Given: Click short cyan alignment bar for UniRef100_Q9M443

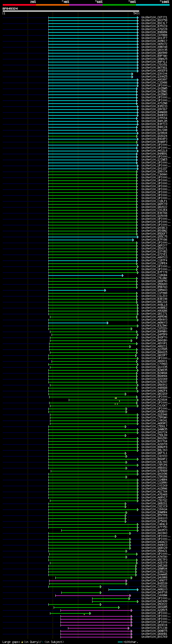Looking at the screenshot, I should point(77,290).
